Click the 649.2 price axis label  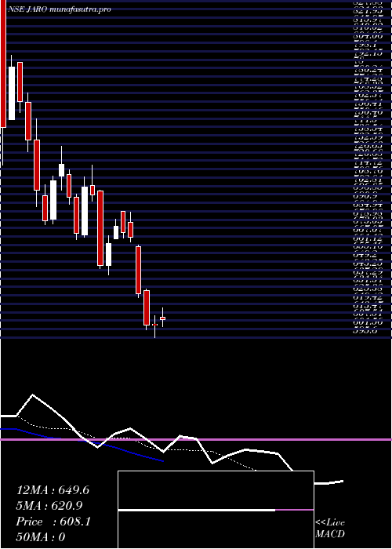click(366, 255)
